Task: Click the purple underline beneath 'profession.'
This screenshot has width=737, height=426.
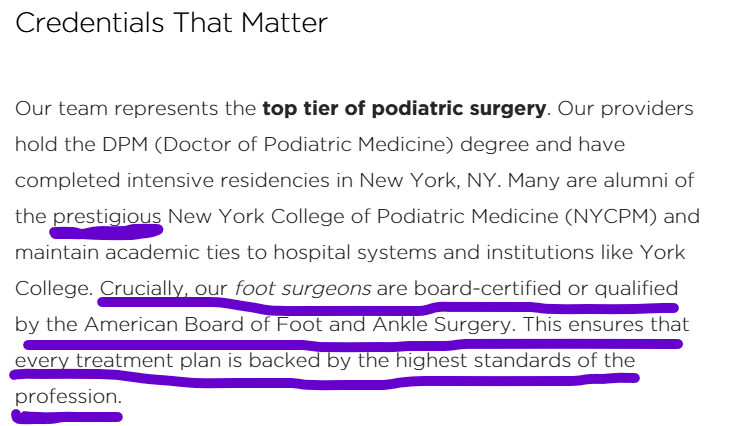Action: (67, 417)
